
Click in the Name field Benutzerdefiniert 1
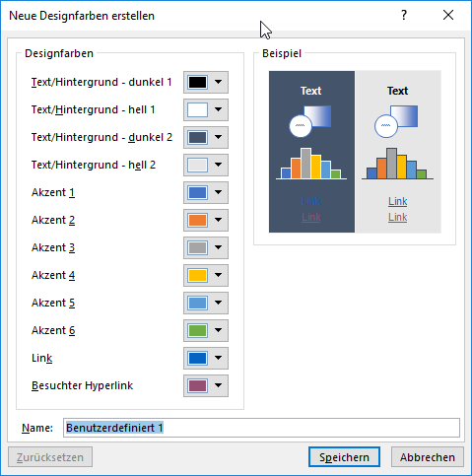pos(261,428)
